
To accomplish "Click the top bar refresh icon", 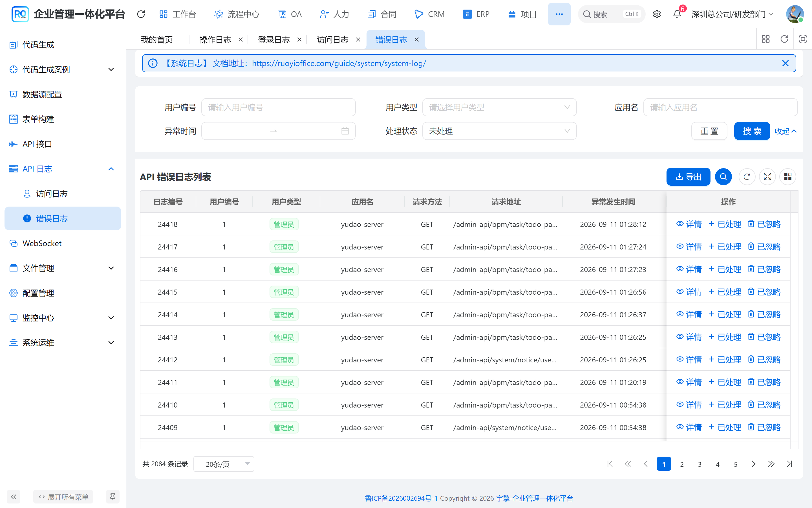I will (141, 14).
